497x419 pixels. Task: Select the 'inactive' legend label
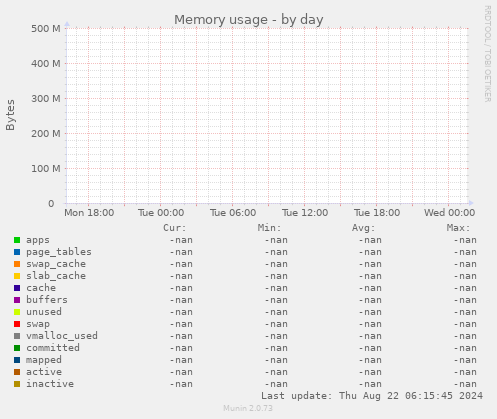pyautogui.click(x=50, y=384)
